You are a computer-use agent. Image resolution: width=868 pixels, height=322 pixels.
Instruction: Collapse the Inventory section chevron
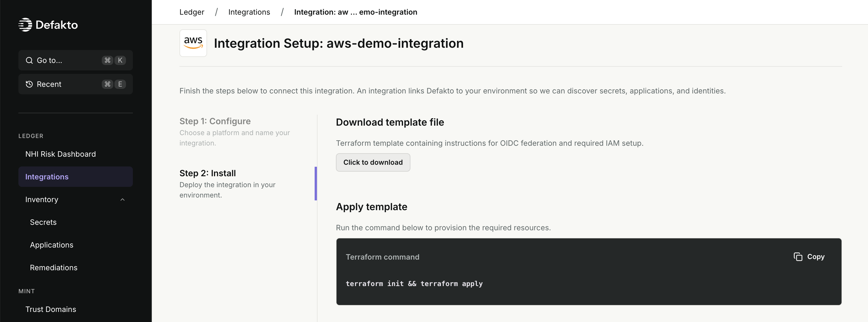122,200
